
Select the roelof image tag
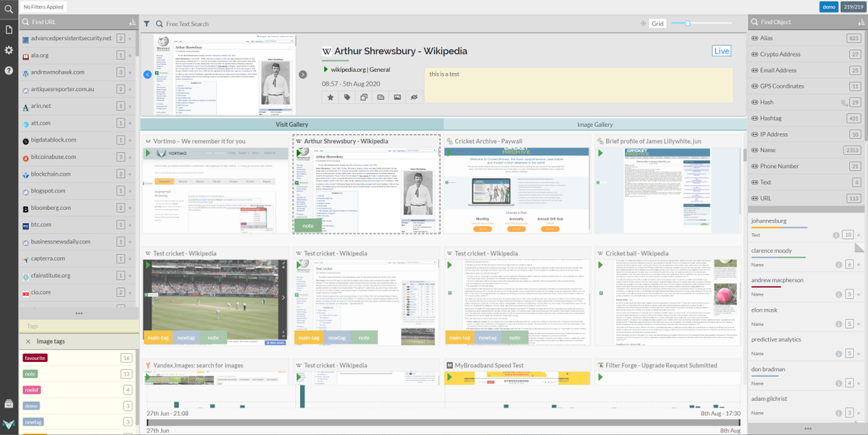point(32,390)
